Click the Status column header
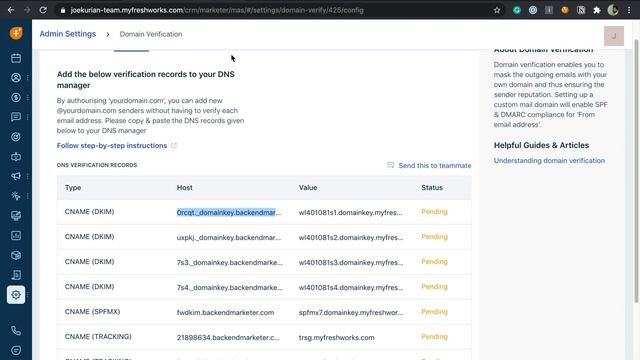 (432, 187)
